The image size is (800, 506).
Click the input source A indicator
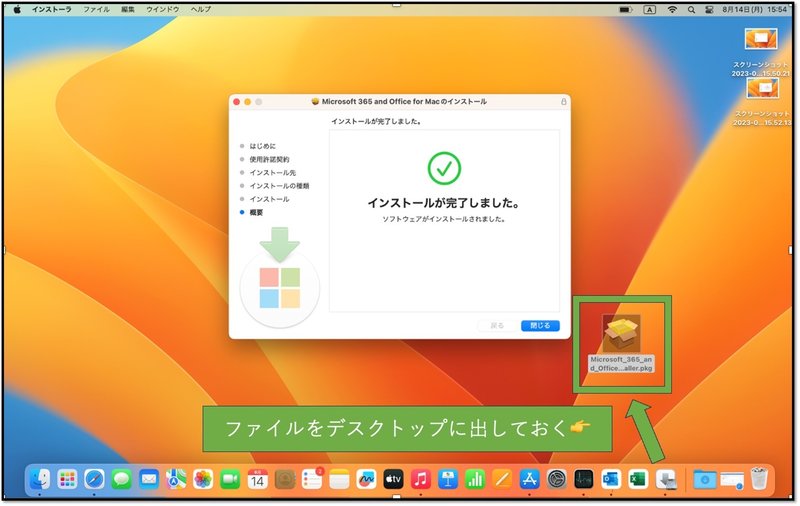(x=649, y=10)
